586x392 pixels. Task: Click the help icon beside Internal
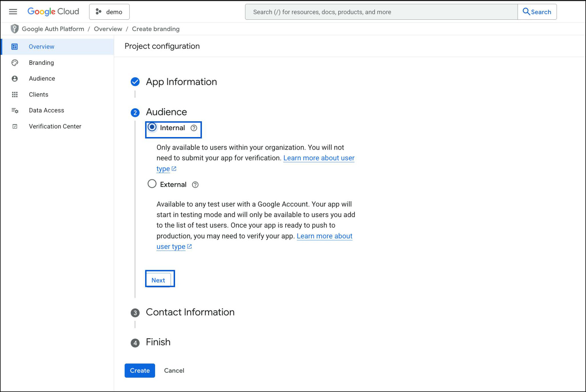(x=194, y=128)
